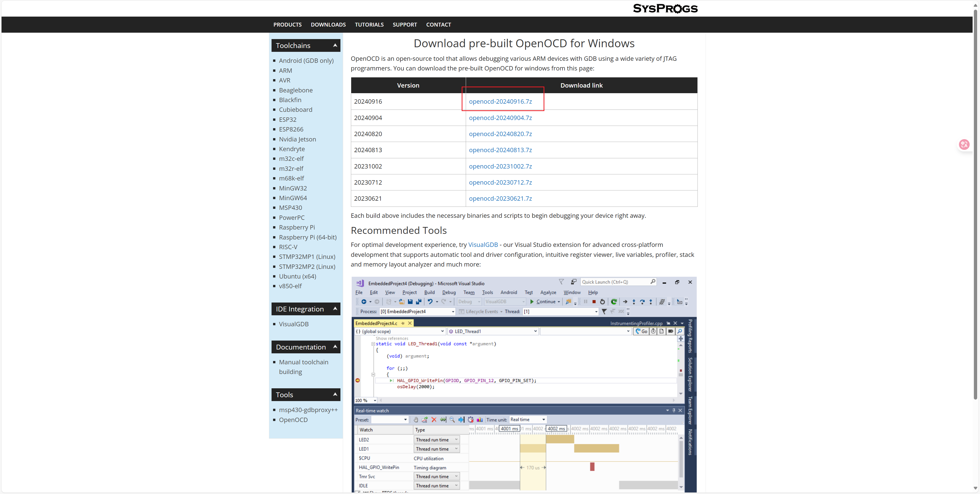Collapse the Documentation sidebar section
This screenshot has height=494, width=980.
[335, 347]
